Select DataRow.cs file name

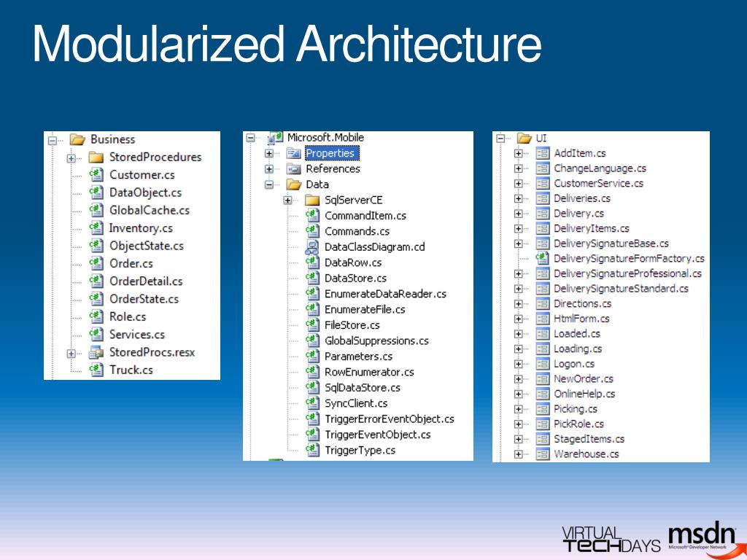[353, 262]
